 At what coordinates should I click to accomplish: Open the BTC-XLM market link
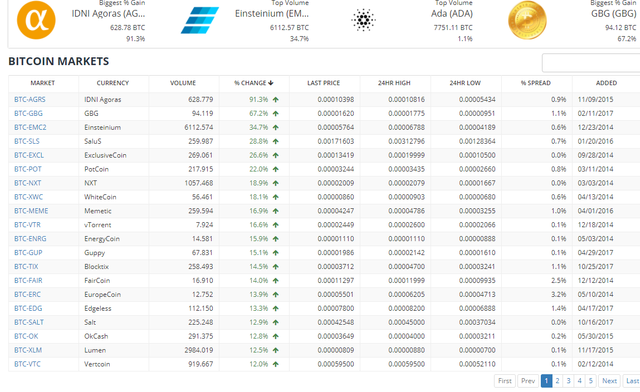click(x=28, y=350)
